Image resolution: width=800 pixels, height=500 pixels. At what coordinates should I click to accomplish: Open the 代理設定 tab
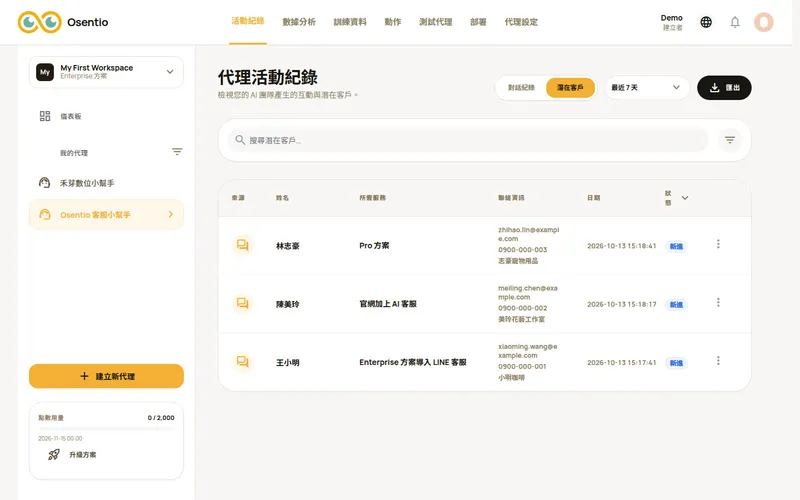[521, 22]
